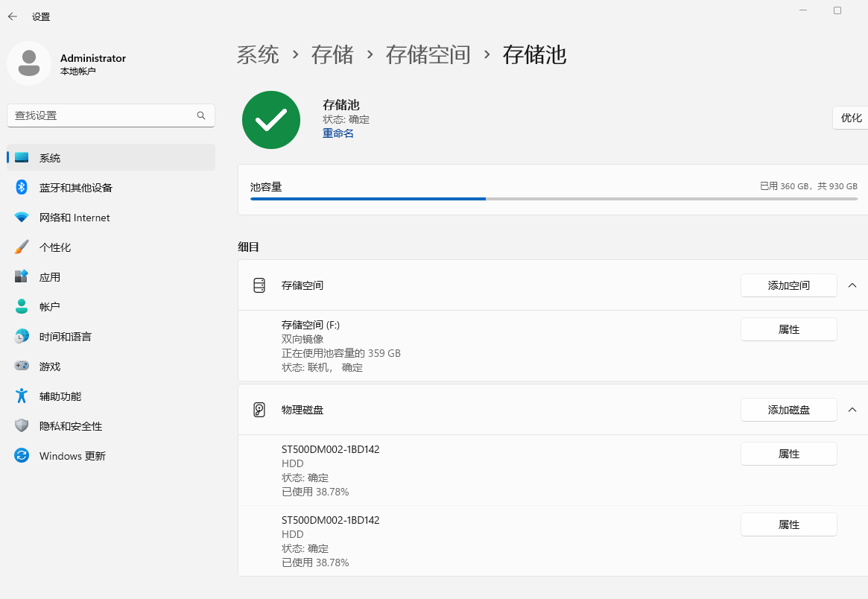
Task: Open Windows 更新 in sidebar
Action: tap(111, 456)
